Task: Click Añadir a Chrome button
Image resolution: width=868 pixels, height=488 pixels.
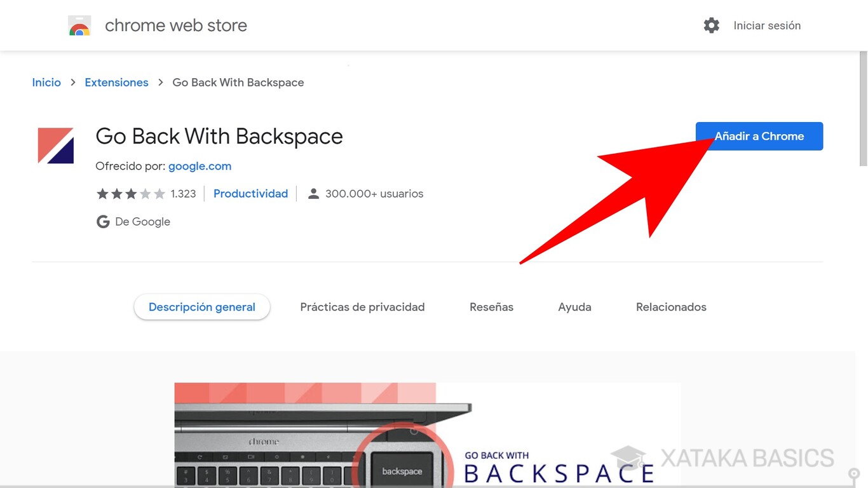Action: pos(759,136)
